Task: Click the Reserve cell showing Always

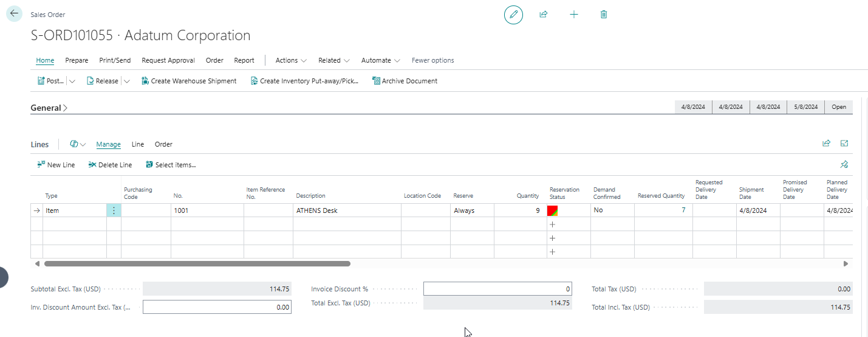Action: [472, 210]
